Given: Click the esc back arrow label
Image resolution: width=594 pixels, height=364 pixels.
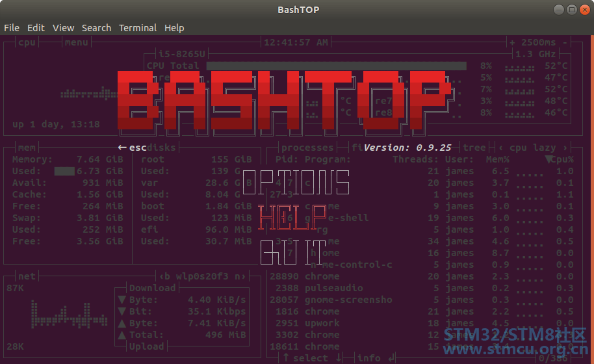Looking at the screenshot, I should (x=132, y=148).
